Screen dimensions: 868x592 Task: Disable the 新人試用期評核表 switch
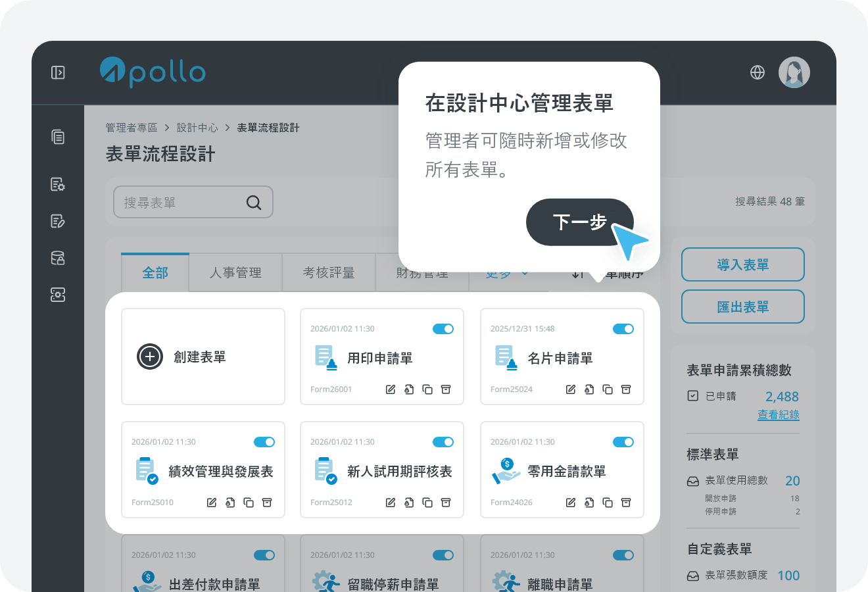[x=443, y=442]
